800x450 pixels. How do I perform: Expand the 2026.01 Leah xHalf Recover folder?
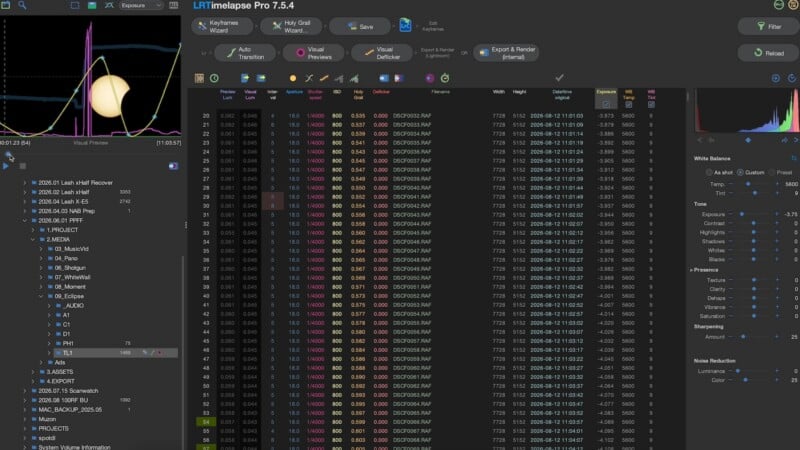24,183
